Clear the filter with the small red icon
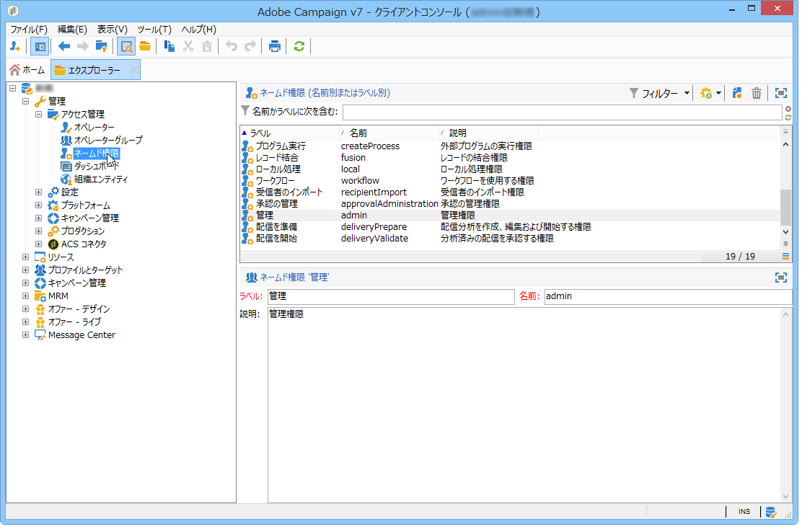The height and width of the screenshot is (532, 802). click(788, 109)
